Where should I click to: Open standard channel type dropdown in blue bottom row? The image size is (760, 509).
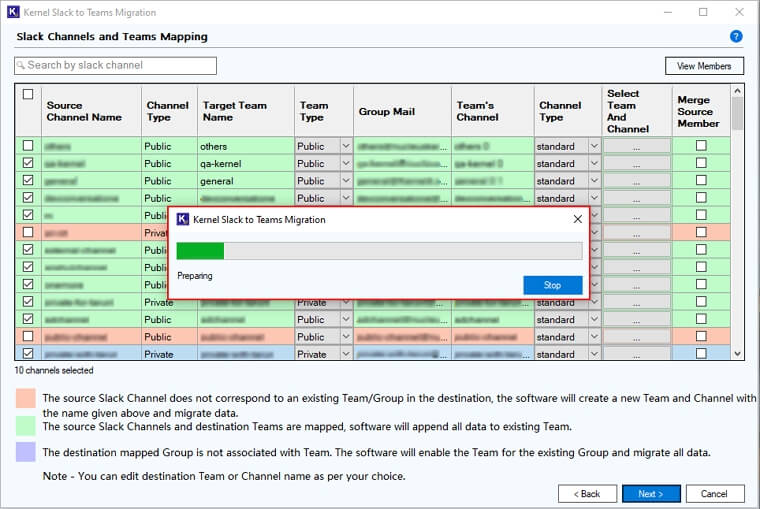(594, 354)
